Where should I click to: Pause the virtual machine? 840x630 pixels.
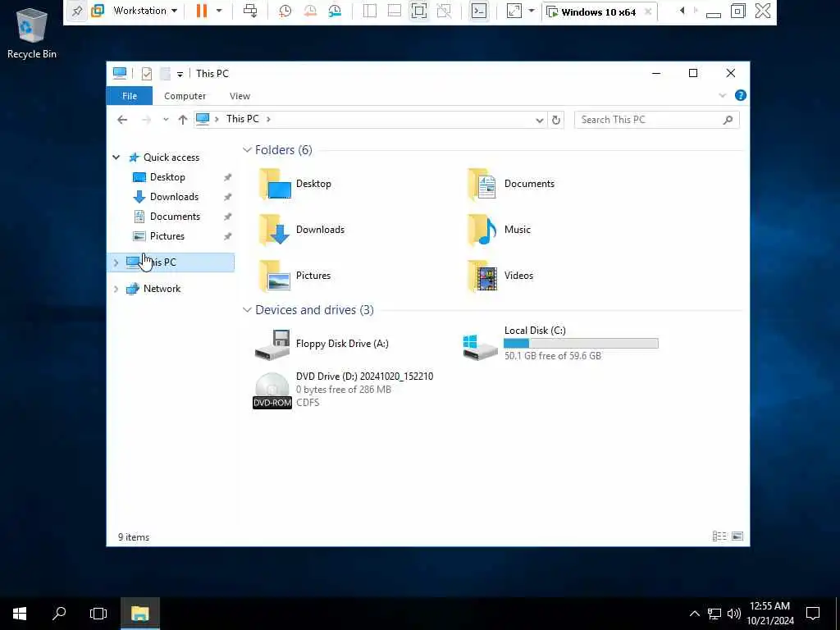202,11
